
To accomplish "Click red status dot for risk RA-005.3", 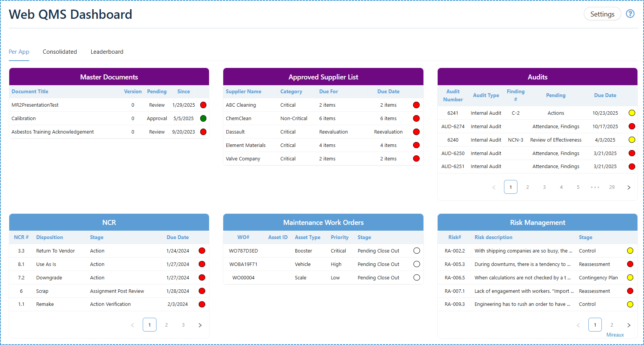I will (630, 264).
